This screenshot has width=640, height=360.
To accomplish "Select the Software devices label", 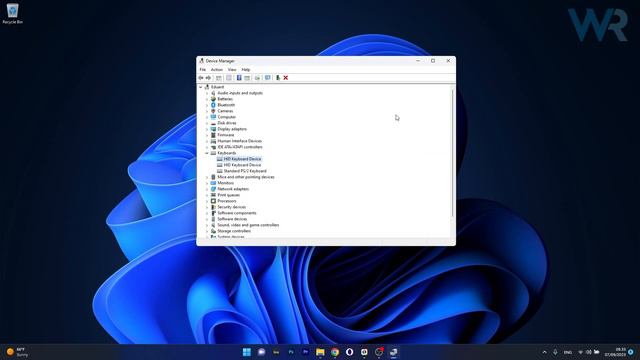I will click(x=232, y=219).
